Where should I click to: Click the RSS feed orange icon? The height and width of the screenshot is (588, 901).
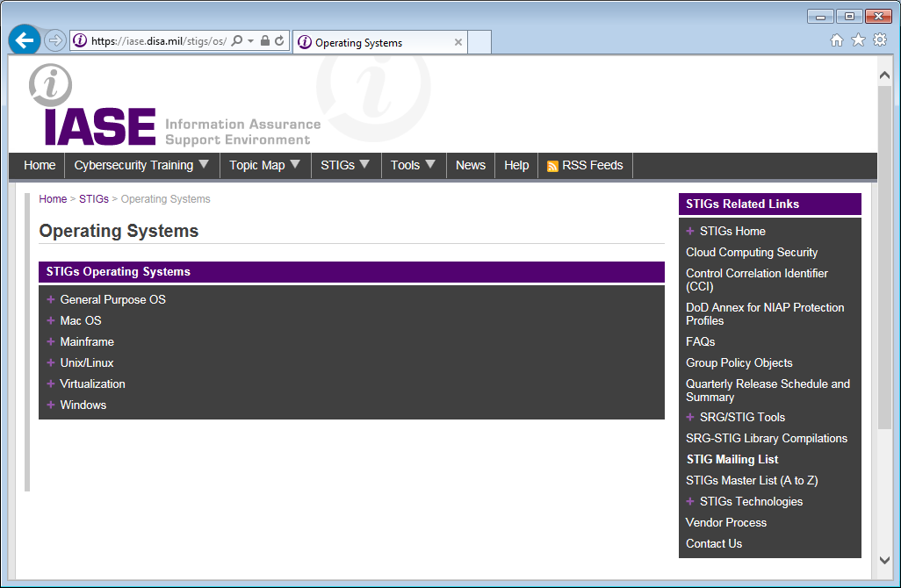click(x=552, y=166)
